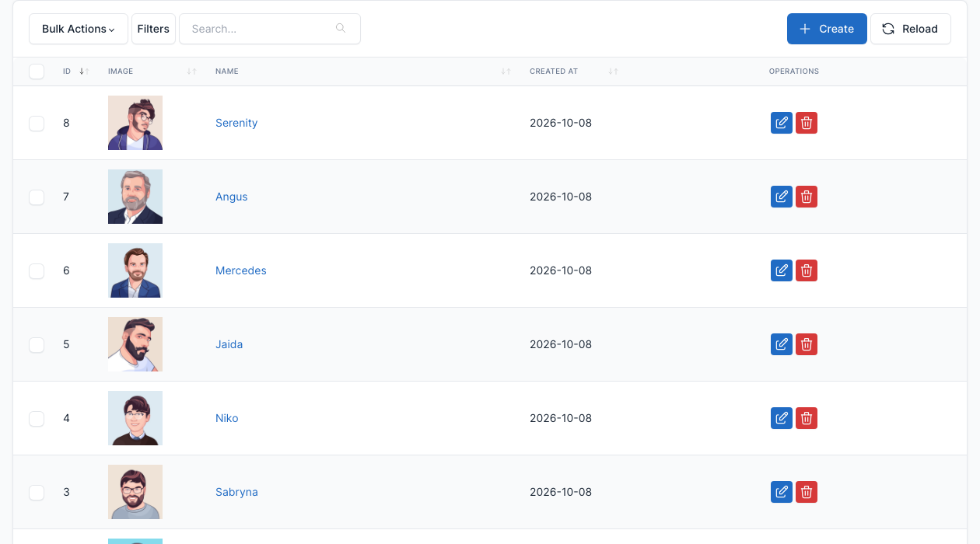Image resolution: width=980 pixels, height=544 pixels.
Task: Open the Mercedes name link
Action: [241, 270]
